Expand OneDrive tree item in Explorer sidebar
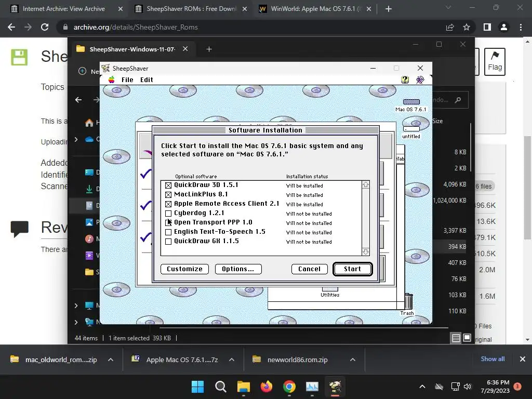532x399 pixels. pos(76,139)
